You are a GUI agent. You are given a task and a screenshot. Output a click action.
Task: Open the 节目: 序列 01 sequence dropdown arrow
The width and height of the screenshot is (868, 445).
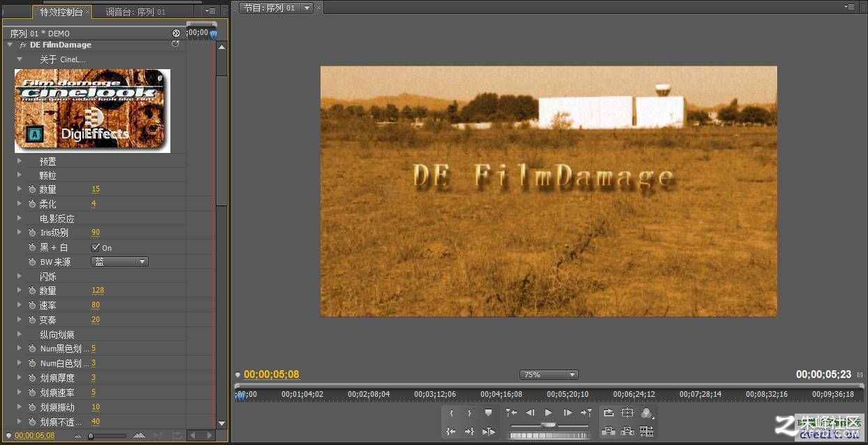308,8
